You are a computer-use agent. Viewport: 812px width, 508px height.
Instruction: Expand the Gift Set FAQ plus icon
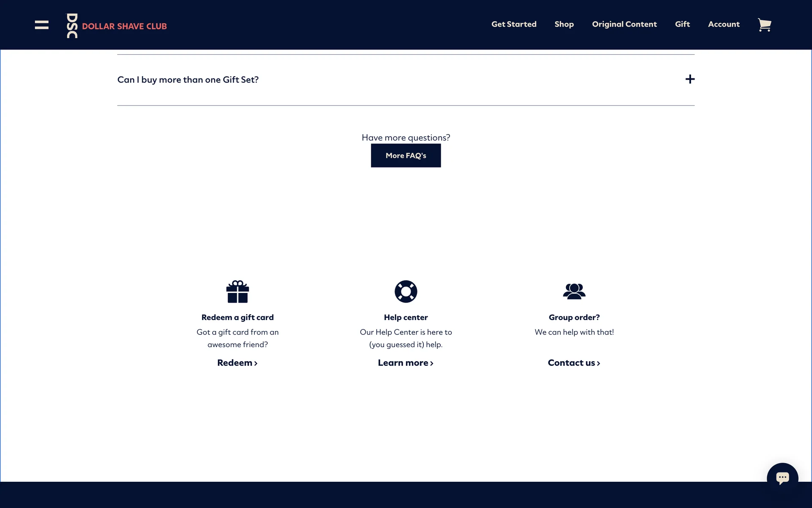tap(690, 80)
